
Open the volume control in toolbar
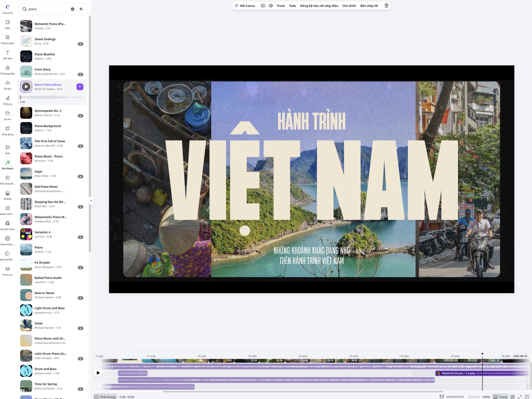click(x=271, y=6)
